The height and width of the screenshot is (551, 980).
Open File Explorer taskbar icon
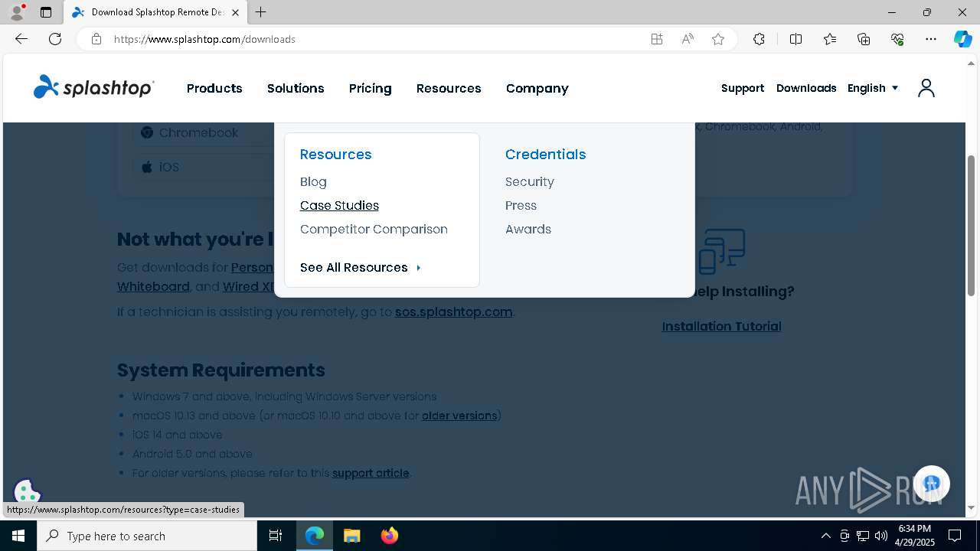click(351, 536)
